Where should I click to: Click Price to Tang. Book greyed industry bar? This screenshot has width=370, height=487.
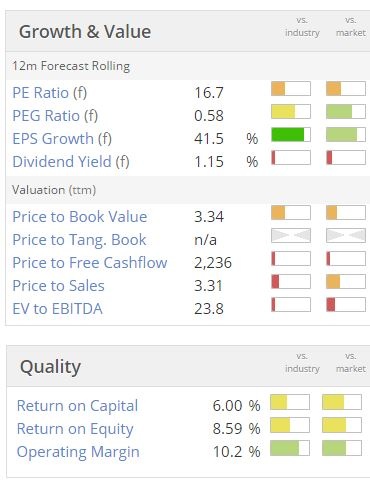[x=291, y=235]
